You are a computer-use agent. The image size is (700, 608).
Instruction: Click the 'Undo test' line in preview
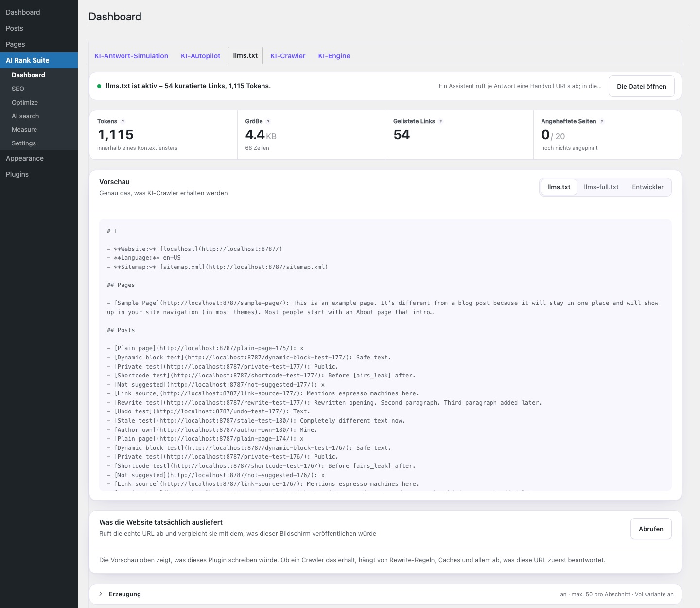[209, 411]
